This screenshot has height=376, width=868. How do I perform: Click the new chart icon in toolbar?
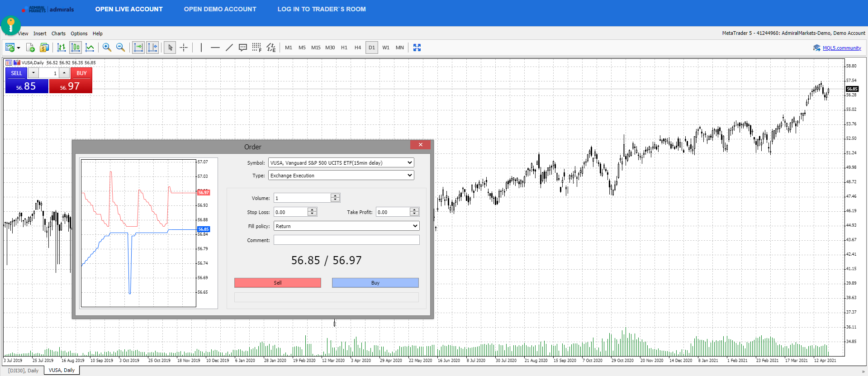tap(9, 48)
